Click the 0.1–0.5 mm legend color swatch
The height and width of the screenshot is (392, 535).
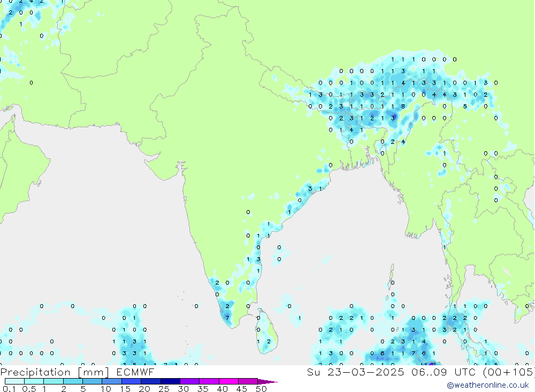(x=14, y=381)
